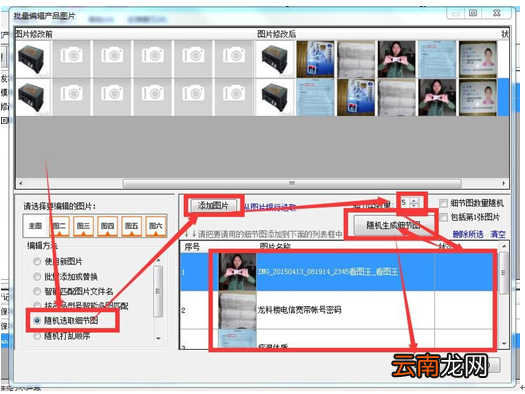
Task: Click second-row camera placeholder next to product image
Action: tap(72, 97)
